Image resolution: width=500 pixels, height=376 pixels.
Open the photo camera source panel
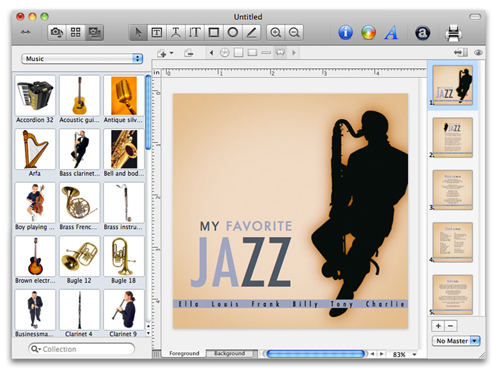pyautogui.click(x=57, y=33)
